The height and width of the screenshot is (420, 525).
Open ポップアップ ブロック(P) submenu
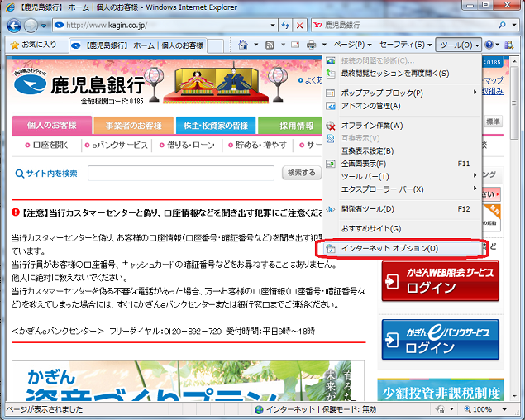(x=402, y=93)
